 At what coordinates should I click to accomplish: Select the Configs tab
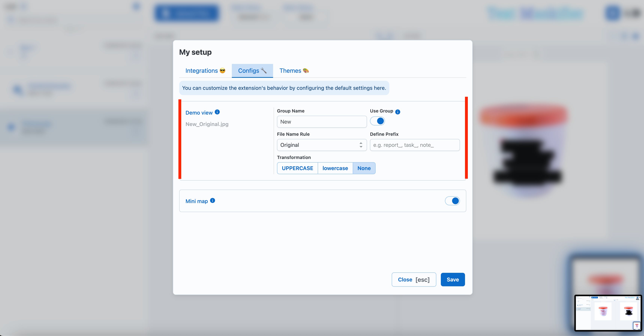click(x=252, y=71)
